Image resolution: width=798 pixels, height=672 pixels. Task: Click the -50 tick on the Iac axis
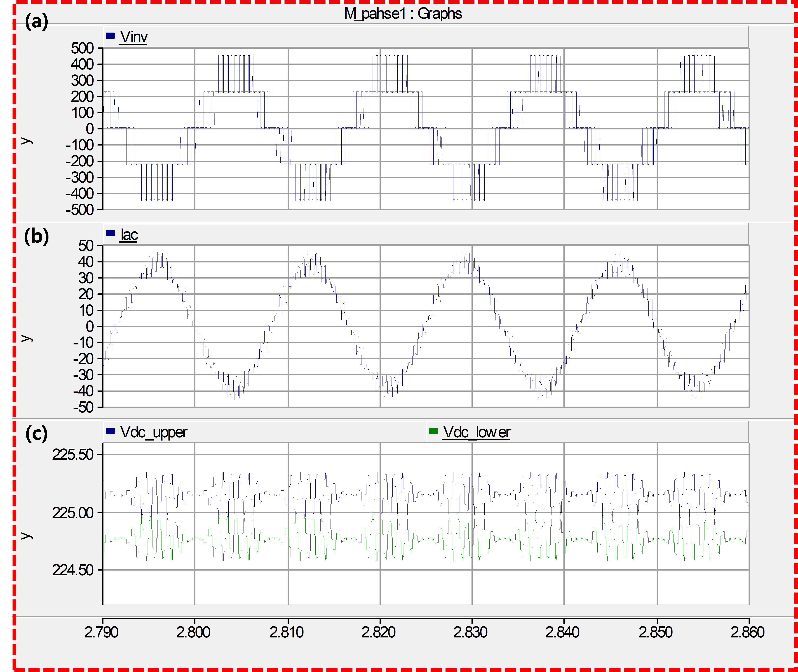83,407
